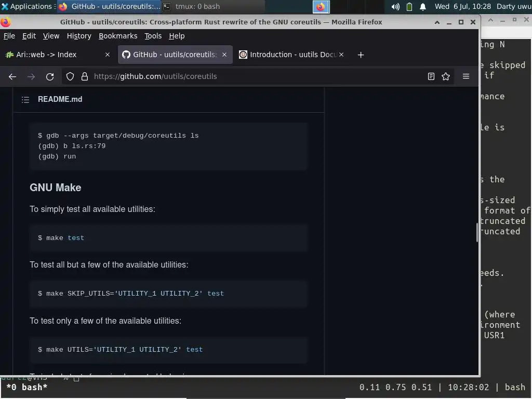Screen dimensions: 532x399
Task: Click the gdb --args command line
Action: (x=118, y=136)
